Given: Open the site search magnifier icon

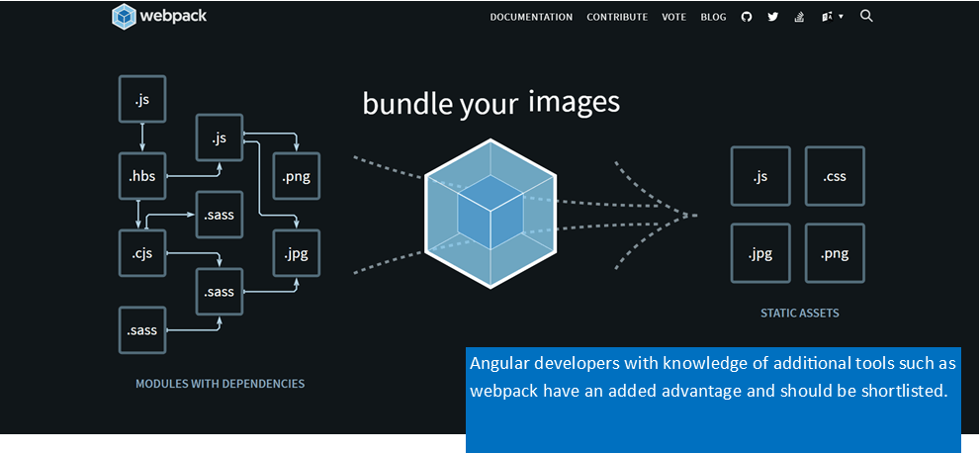Looking at the screenshot, I should tap(866, 16).
